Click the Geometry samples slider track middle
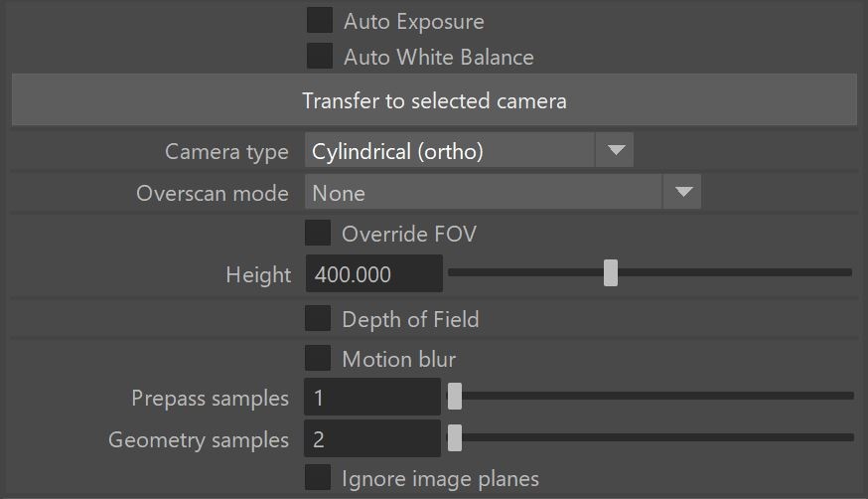Viewport: 868px width, 499px height. [651, 437]
